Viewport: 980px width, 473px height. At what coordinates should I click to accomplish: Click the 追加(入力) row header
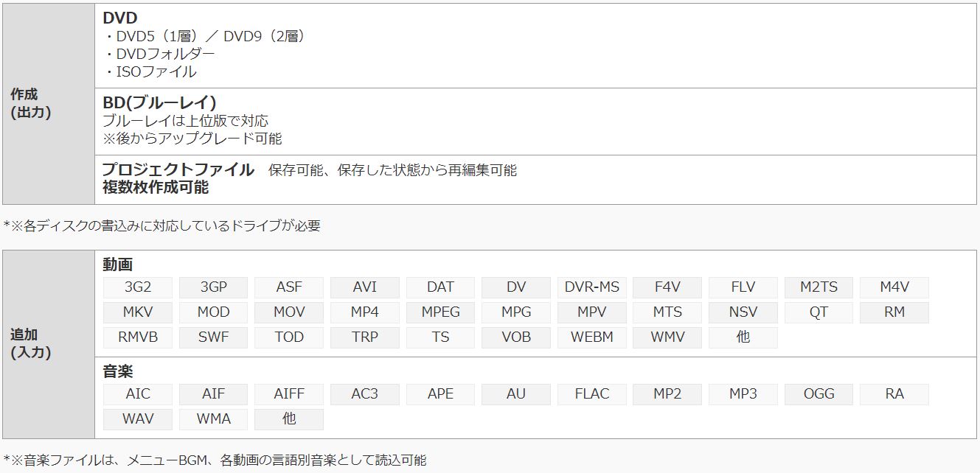(49, 344)
